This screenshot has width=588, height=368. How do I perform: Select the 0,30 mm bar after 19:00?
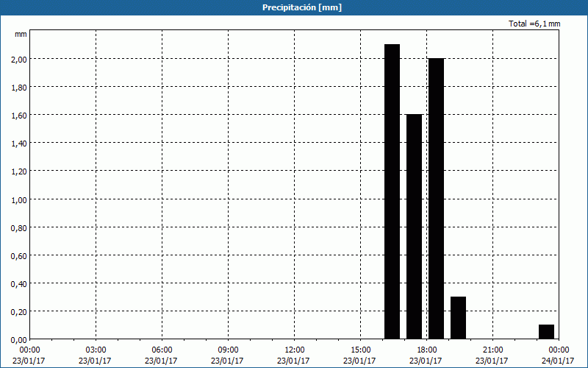pyautogui.click(x=458, y=318)
